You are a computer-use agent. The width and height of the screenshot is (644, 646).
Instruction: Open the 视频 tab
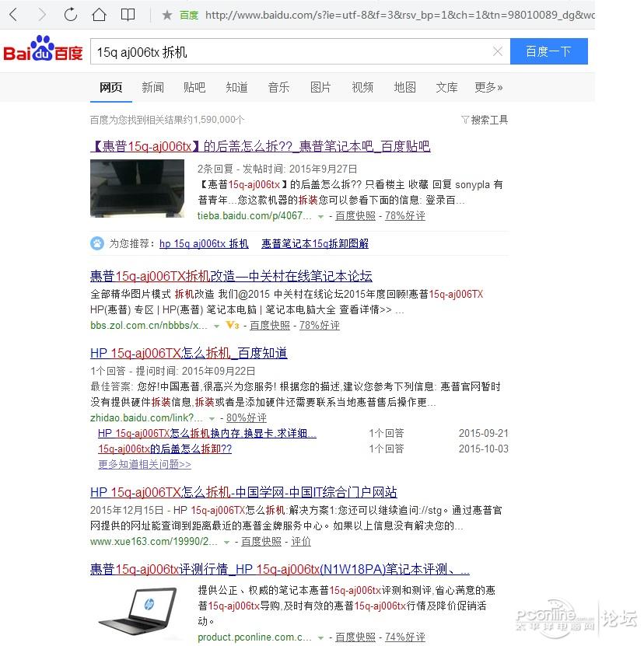pos(362,87)
